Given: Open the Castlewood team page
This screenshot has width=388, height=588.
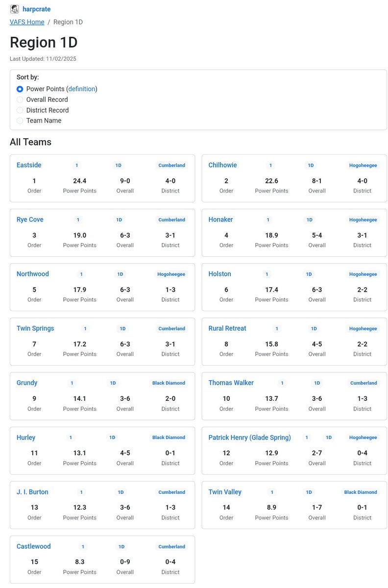Looking at the screenshot, I should 33,546.
